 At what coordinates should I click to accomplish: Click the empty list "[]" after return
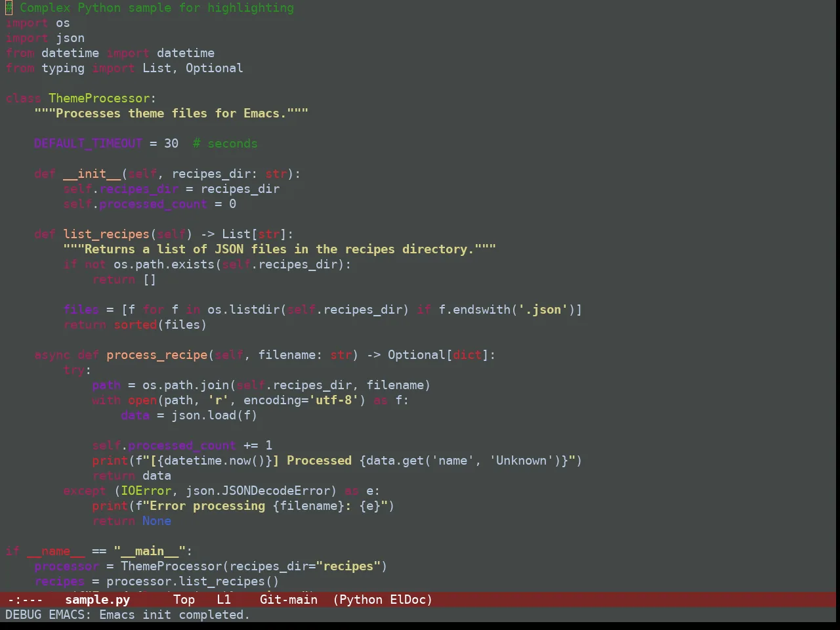coord(150,280)
